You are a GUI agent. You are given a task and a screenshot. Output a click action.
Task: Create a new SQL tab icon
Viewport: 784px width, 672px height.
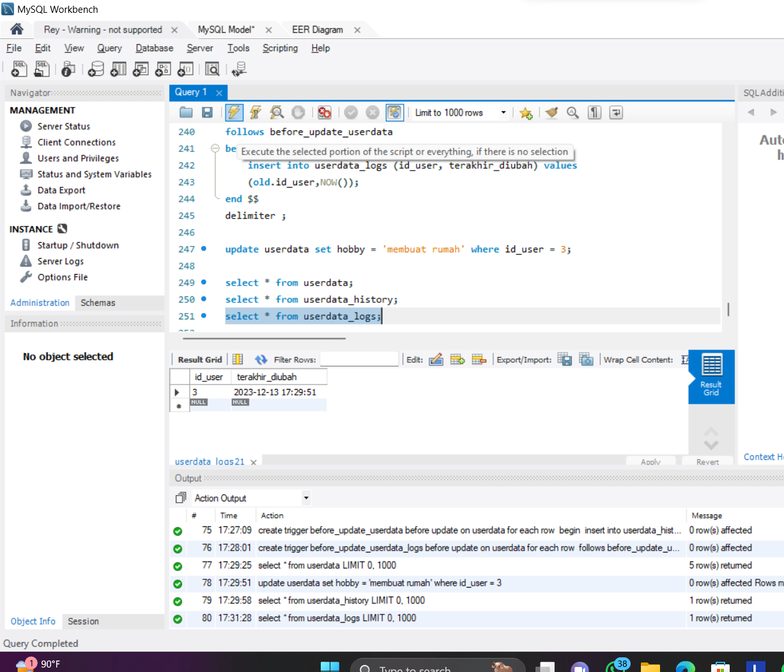[19, 69]
